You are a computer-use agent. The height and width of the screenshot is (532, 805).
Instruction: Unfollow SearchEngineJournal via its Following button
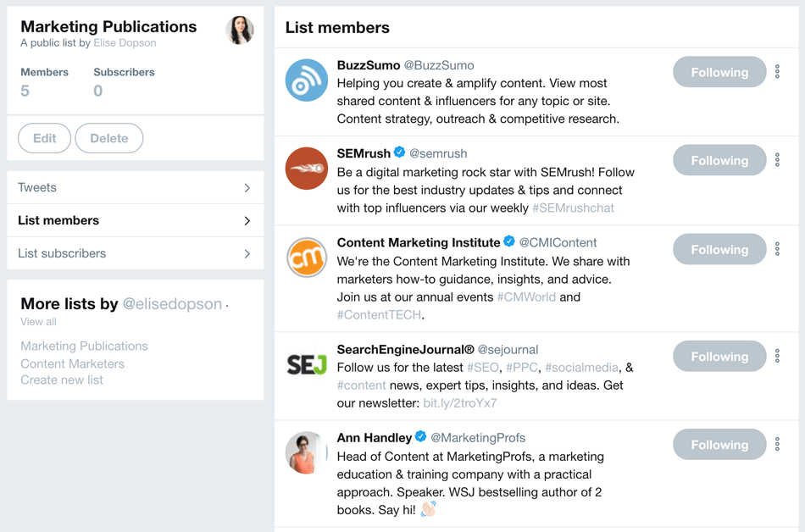(x=719, y=356)
